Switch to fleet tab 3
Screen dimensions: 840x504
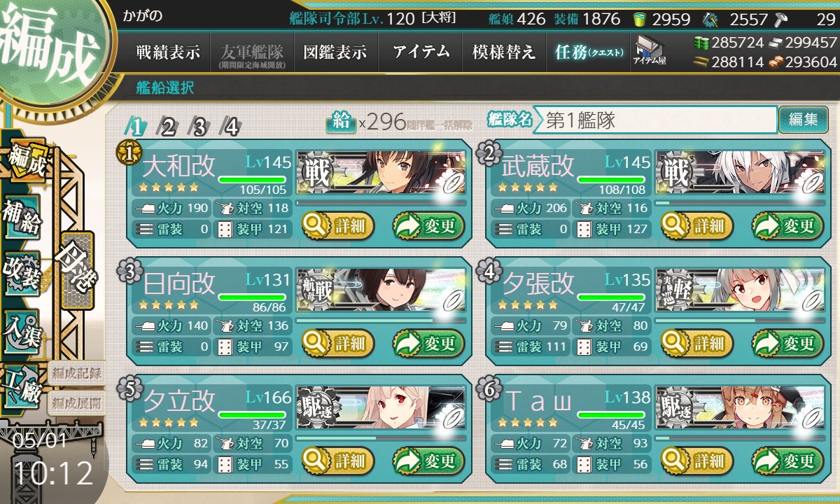click(x=199, y=127)
